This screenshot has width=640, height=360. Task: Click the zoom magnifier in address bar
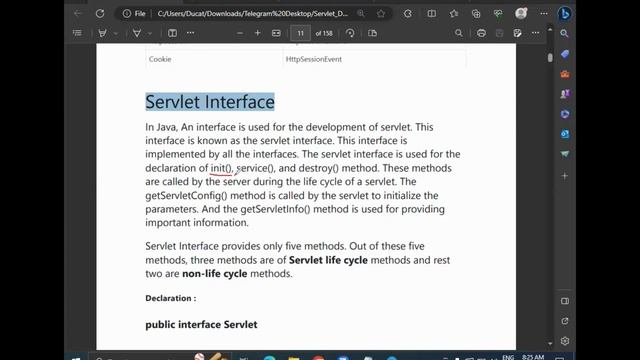click(x=361, y=13)
